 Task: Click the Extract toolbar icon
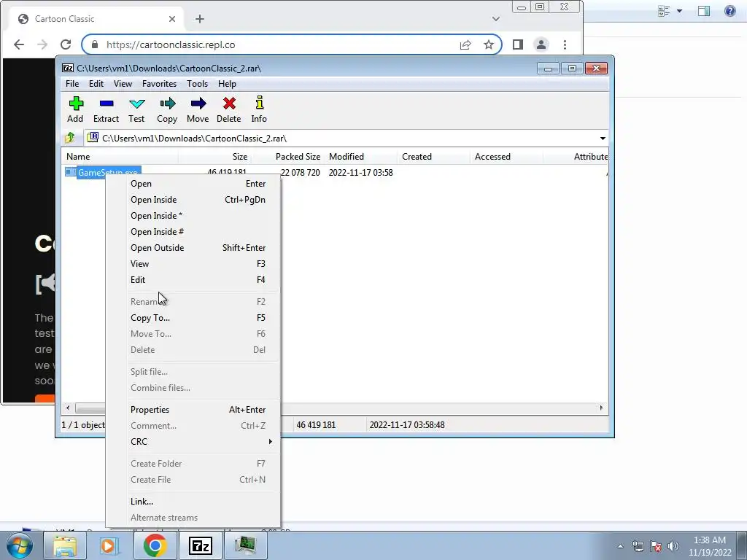pos(106,109)
